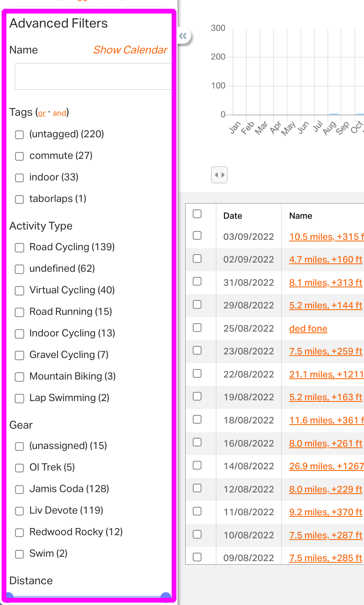Select Redwood Rocky (12) gear filter
This screenshot has height=605, width=364.
point(20,533)
